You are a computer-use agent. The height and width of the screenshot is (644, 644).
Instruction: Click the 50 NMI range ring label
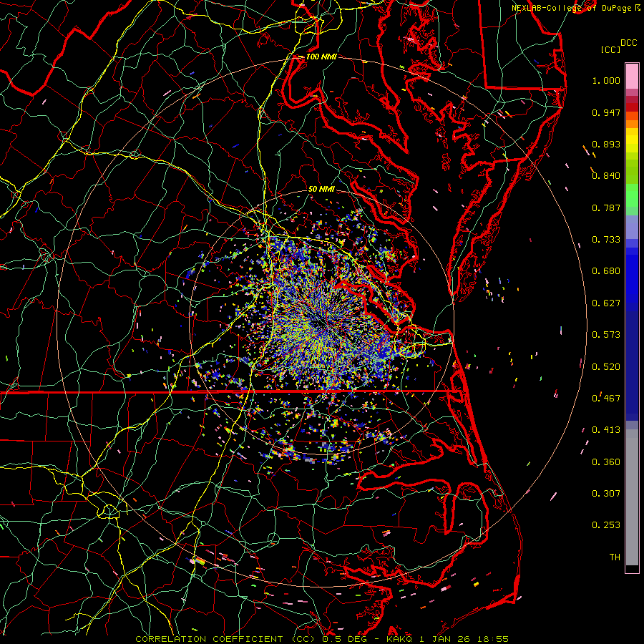pyautogui.click(x=321, y=189)
